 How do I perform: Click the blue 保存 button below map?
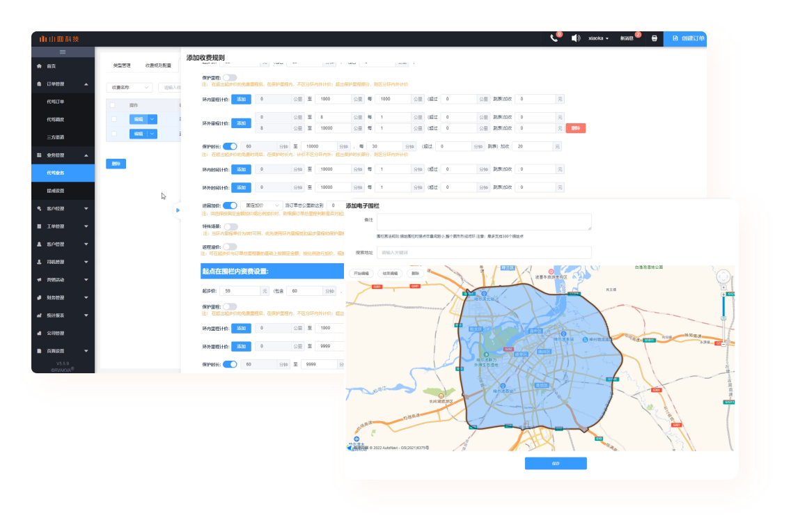click(556, 464)
